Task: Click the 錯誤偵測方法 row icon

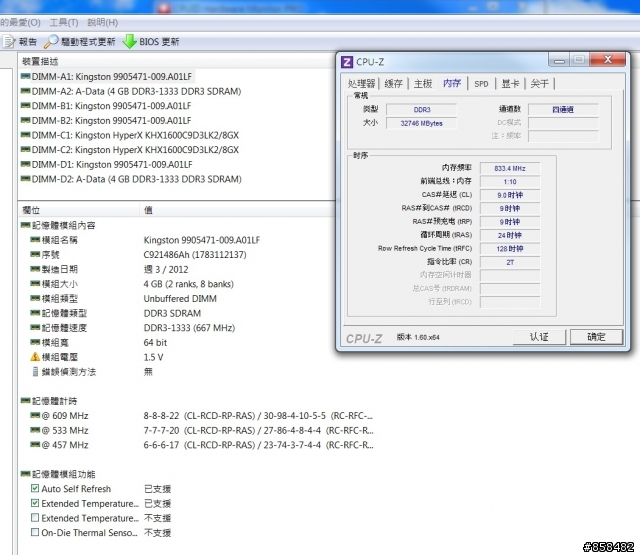Action: pyautogui.click(x=35, y=372)
